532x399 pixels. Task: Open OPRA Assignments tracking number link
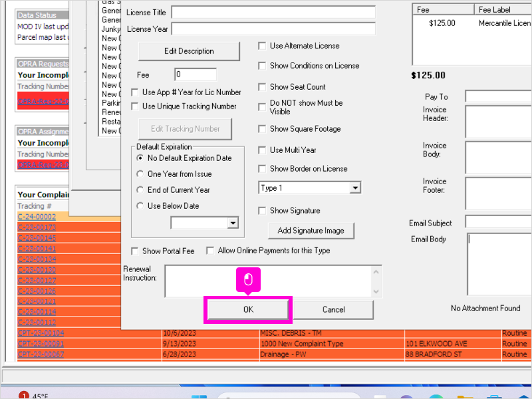point(43,165)
